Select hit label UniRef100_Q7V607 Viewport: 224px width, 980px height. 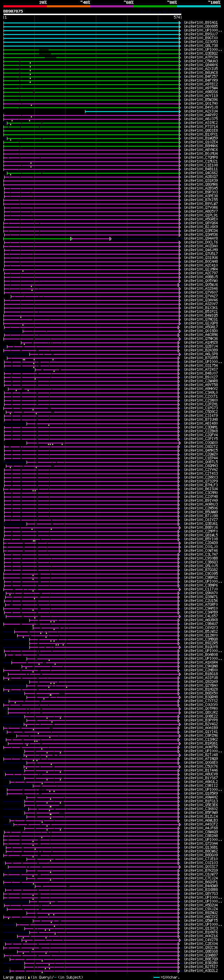201,292
